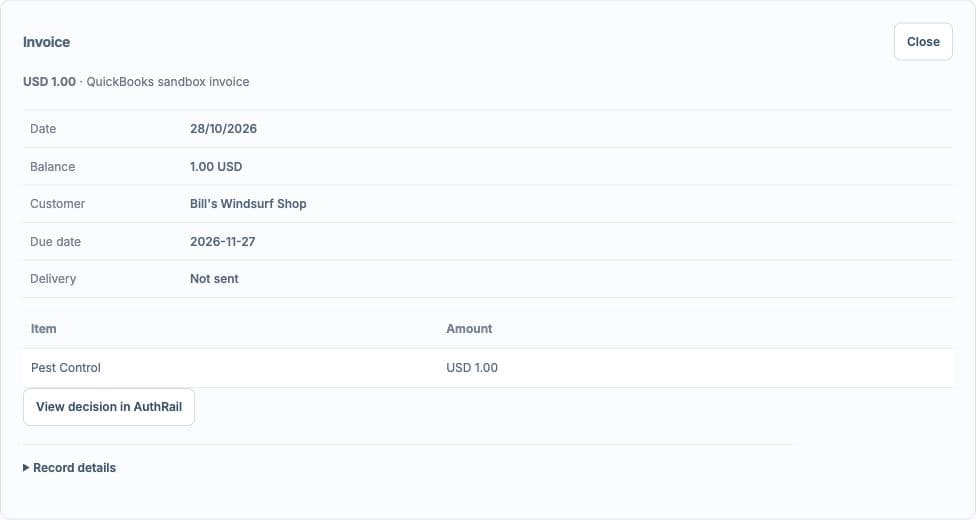Viewport: 976px width, 520px height.
Task: Select the Pest Control line item
Action: [66, 368]
